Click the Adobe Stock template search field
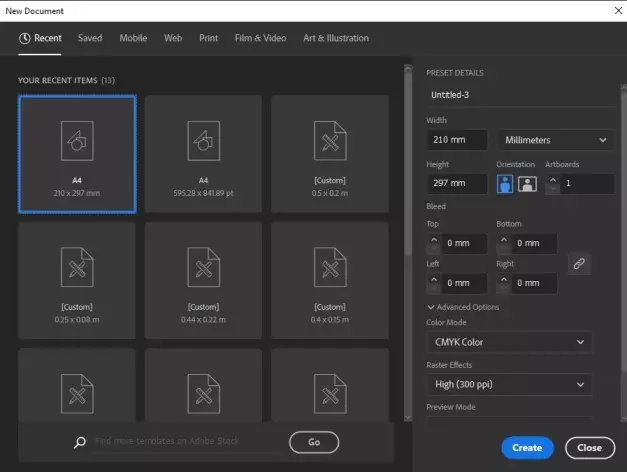 [x=187, y=441]
